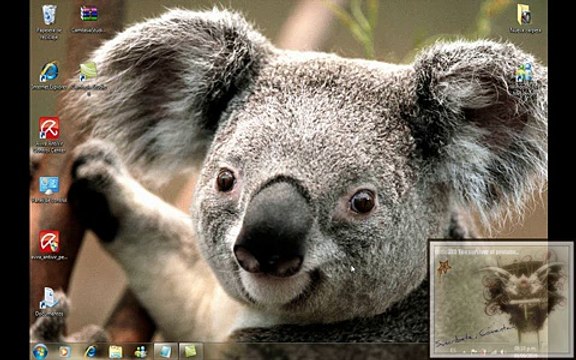
Task: Switch to the green running app on taskbar
Action: click(191, 352)
